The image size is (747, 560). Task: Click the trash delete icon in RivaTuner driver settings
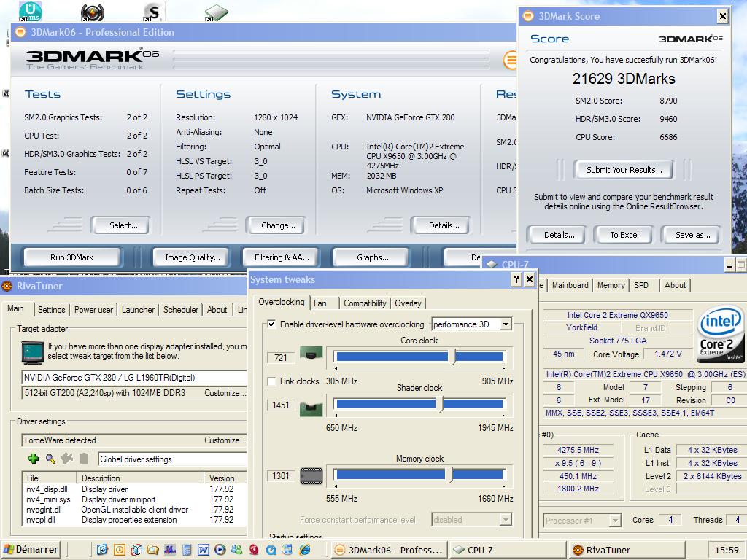coord(84,459)
